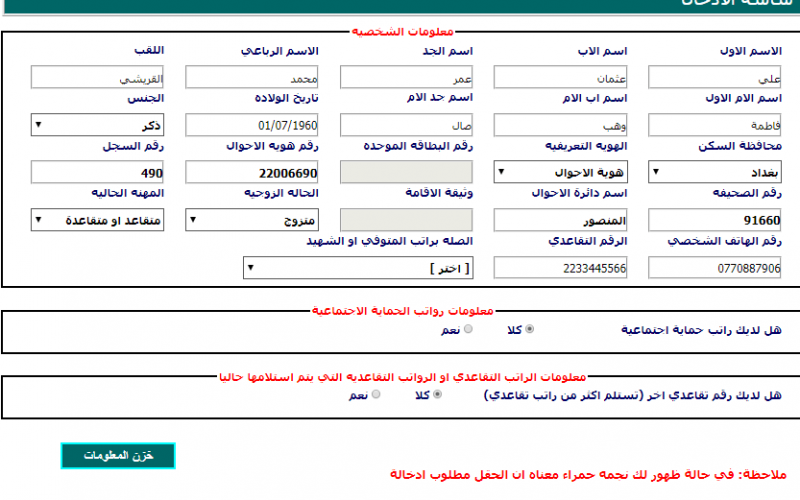Image resolution: width=800 pixels, height=500 pixels.
Task: Open الهوية التعريفية dropdown showing هوية الاحوال
Action: tap(560, 172)
